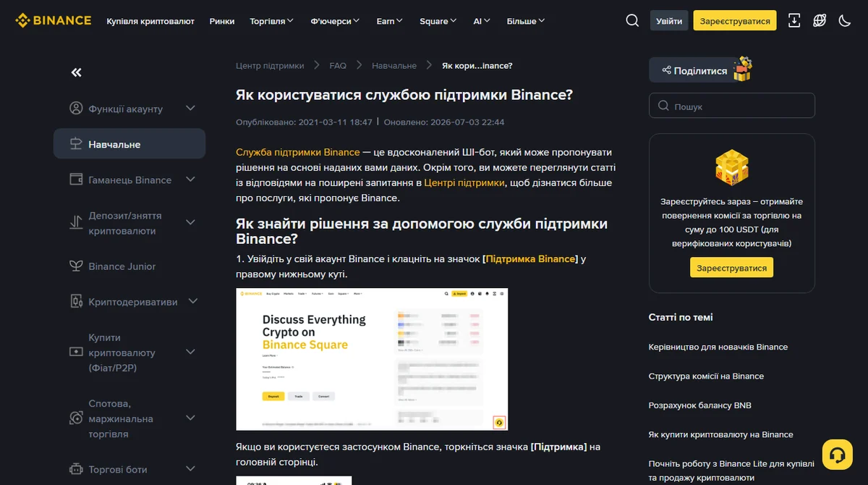Viewport: 868px width, 485px height.
Task: Open Центрі підтримки inline link
Action: pos(464,182)
